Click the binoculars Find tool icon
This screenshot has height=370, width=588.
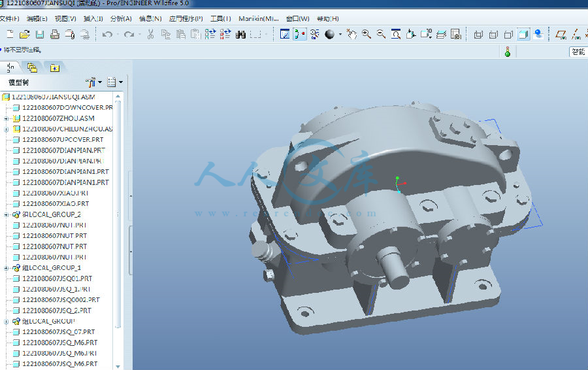[240, 34]
